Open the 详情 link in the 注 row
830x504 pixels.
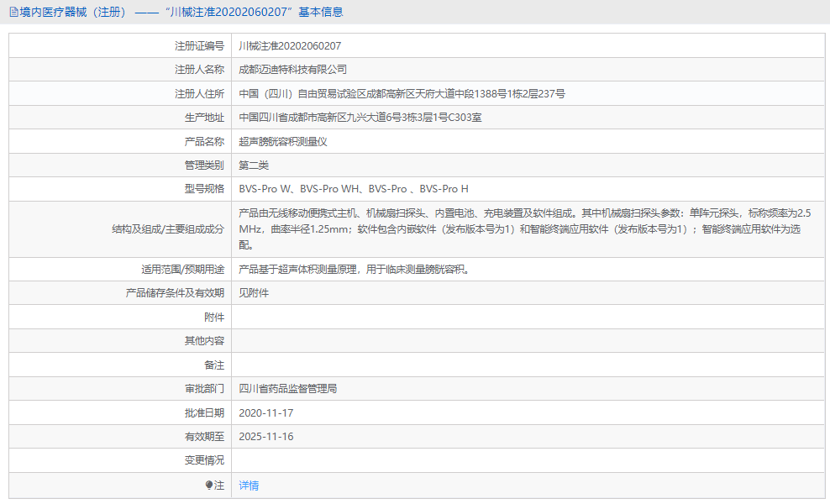[248, 486]
